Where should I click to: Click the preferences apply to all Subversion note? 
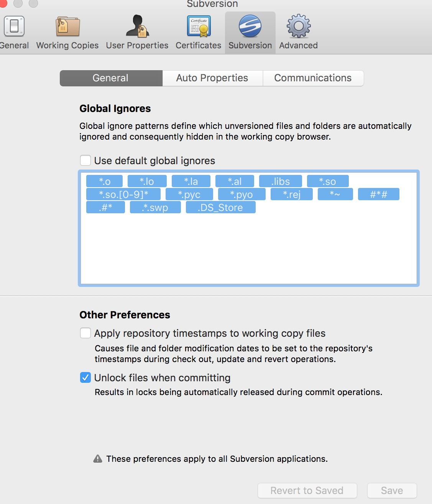tap(217, 459)
